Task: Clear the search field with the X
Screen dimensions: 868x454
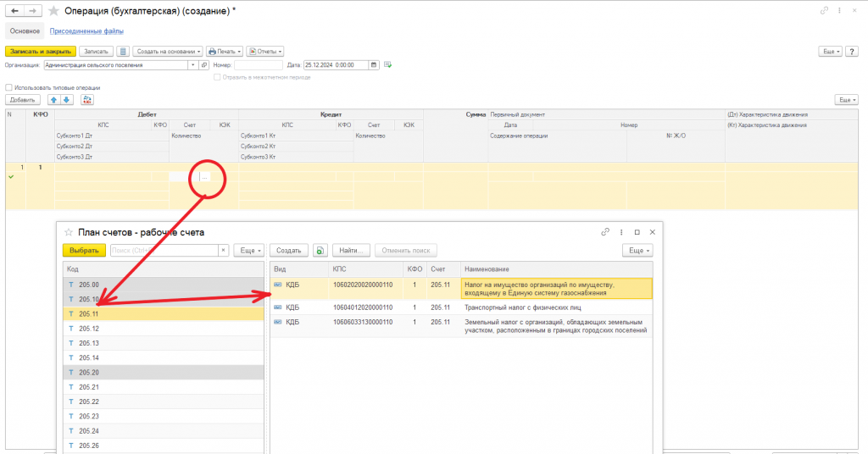Action: click(223, 251)
